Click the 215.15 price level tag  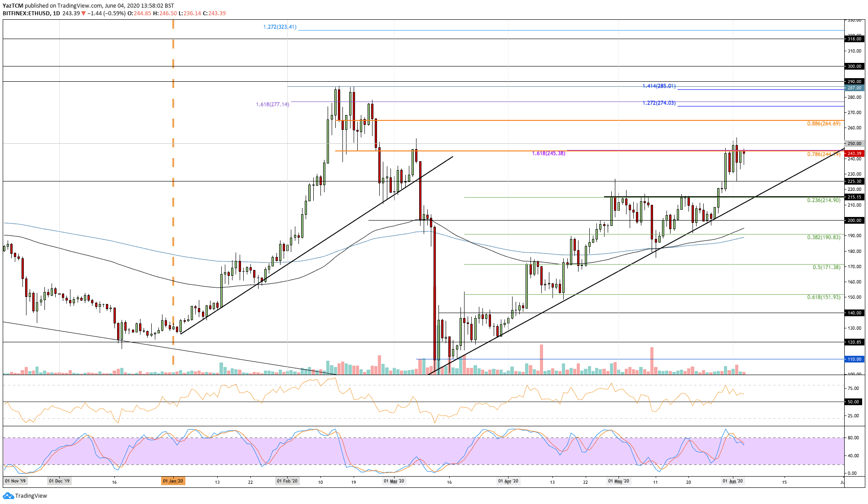[x=854, y=197]
